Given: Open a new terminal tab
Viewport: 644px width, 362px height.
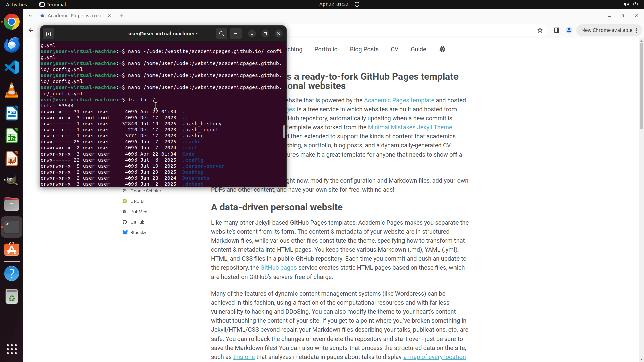Looking at the screenshot, I should click(48, 34).
